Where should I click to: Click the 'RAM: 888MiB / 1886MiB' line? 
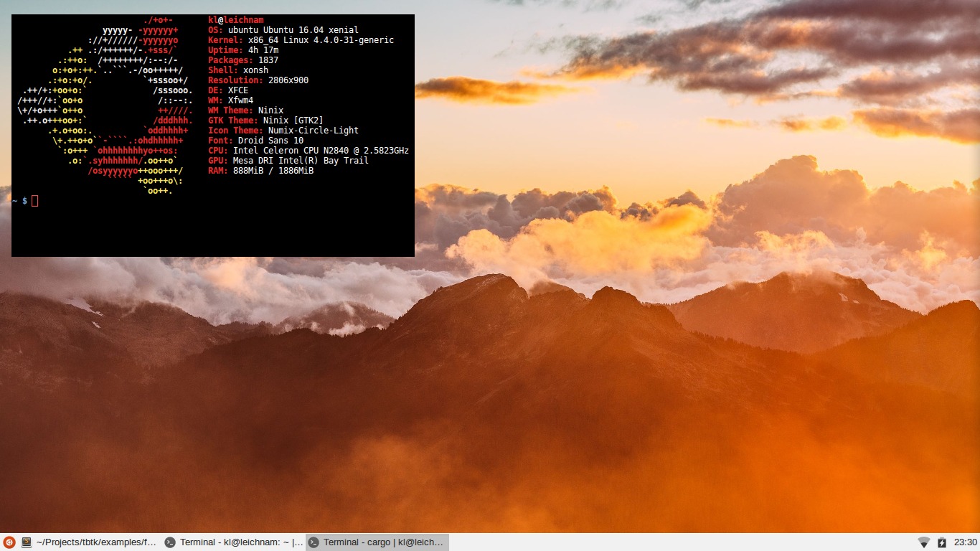(x=260, y=171)
